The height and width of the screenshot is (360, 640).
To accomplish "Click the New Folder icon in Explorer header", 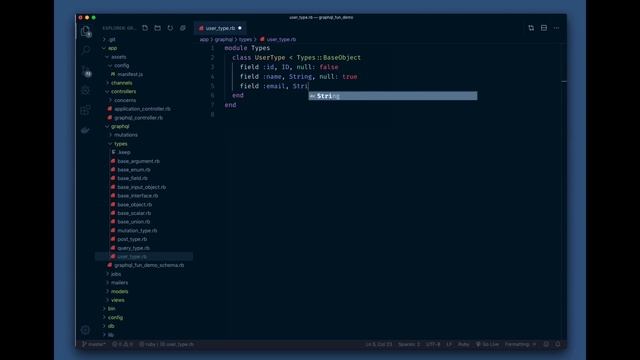I will click(158, 28).
